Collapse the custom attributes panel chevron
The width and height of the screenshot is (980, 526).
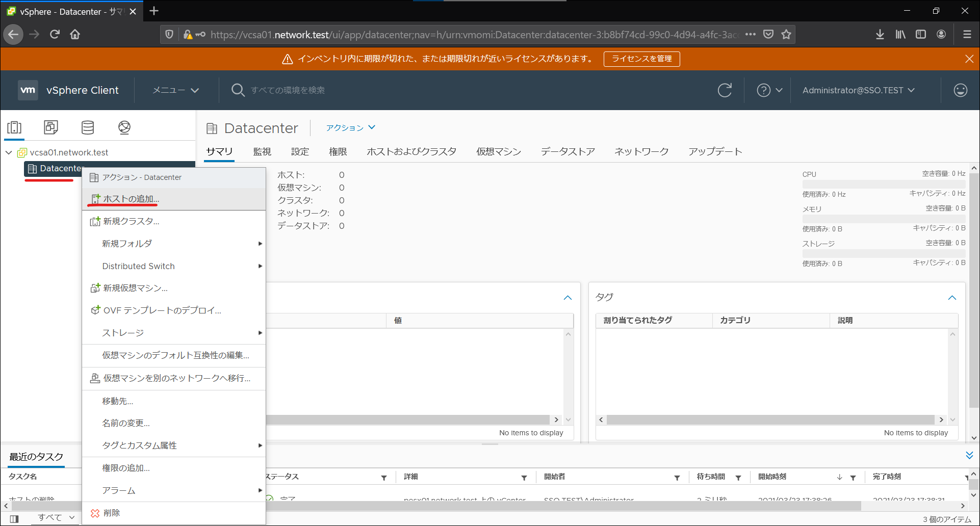[x=568, y=298]
